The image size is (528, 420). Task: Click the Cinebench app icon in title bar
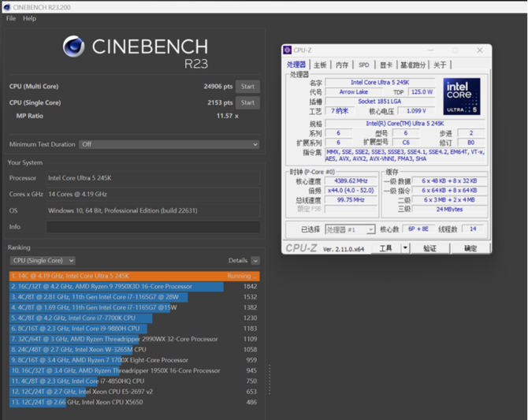(x=7, y=7)
